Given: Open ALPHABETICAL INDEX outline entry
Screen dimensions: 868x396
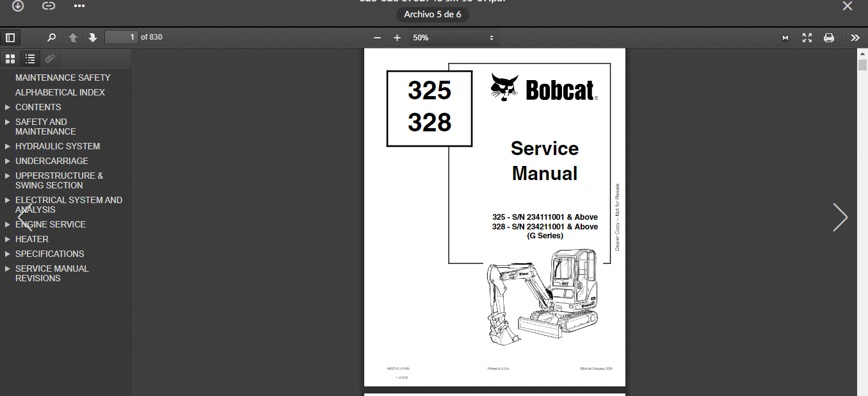Looking at the screenshot, I should pos(60,92).
